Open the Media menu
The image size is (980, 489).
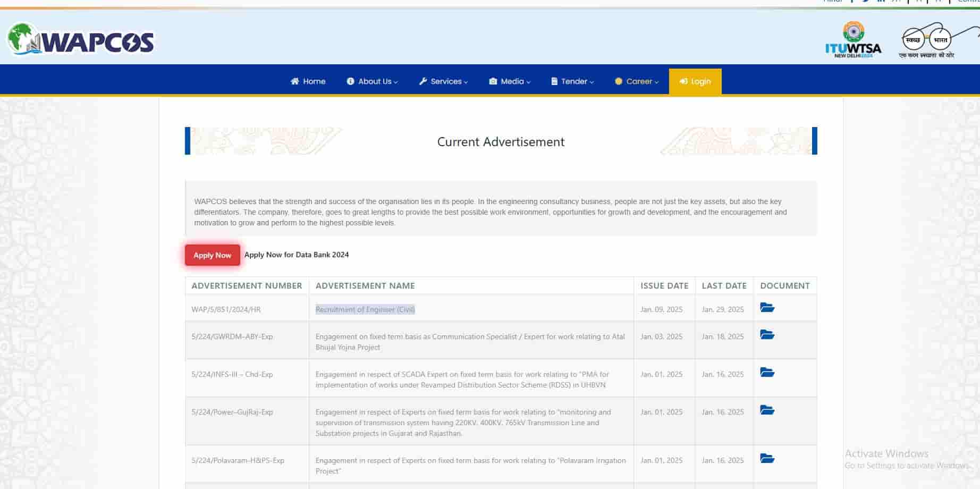(x=509, y=81)
